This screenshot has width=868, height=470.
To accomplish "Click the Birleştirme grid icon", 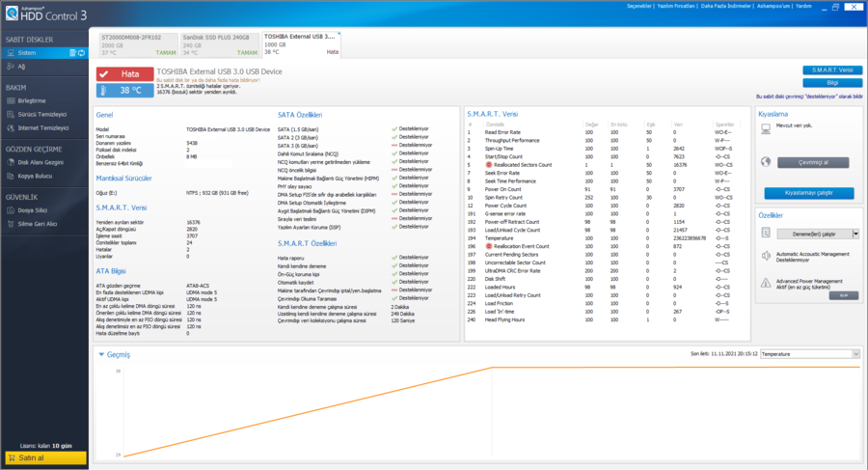I will (11, 101).
